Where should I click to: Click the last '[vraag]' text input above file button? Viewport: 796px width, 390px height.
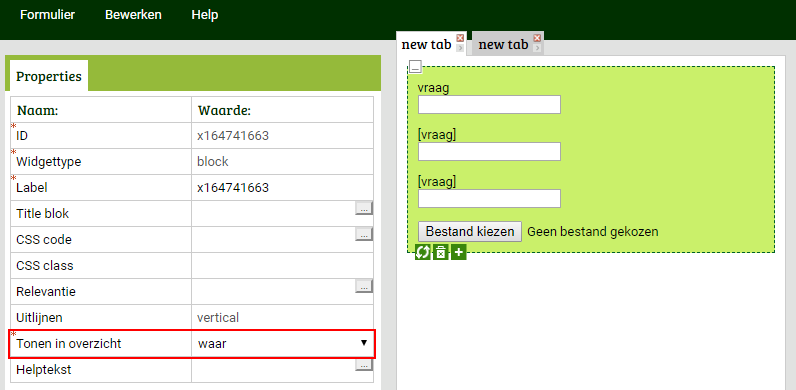(489, 199)
